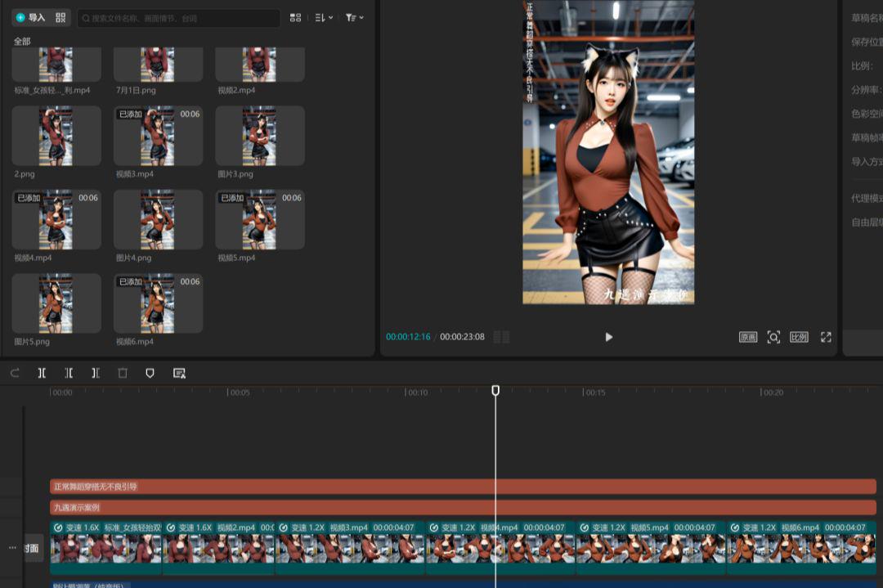The width and height of the screenshot is (883, 588).
Task: Click the mask-shaped cover icon in timeline toolbar
Action: (x=150, y=373)
